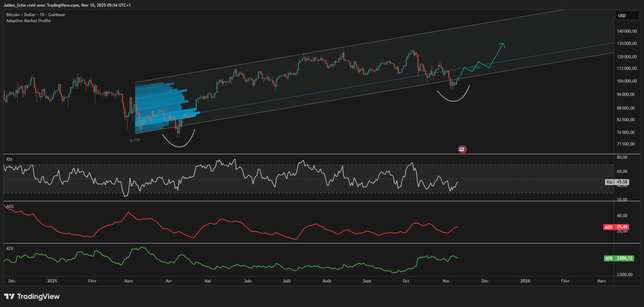Click the 40,00 level on the ADX scale
This screenshot has height=307, width=644.
[x=622, y=216]
